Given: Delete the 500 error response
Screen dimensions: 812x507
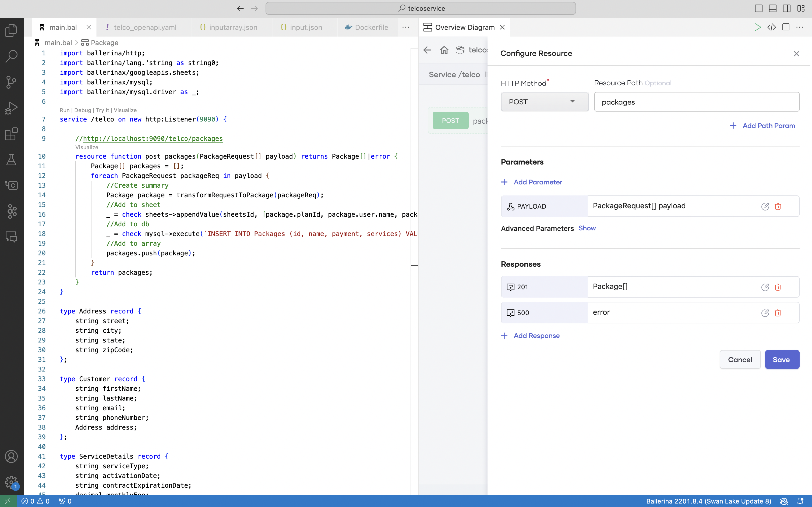Looking at the screenshot, I should coord(778,313).
